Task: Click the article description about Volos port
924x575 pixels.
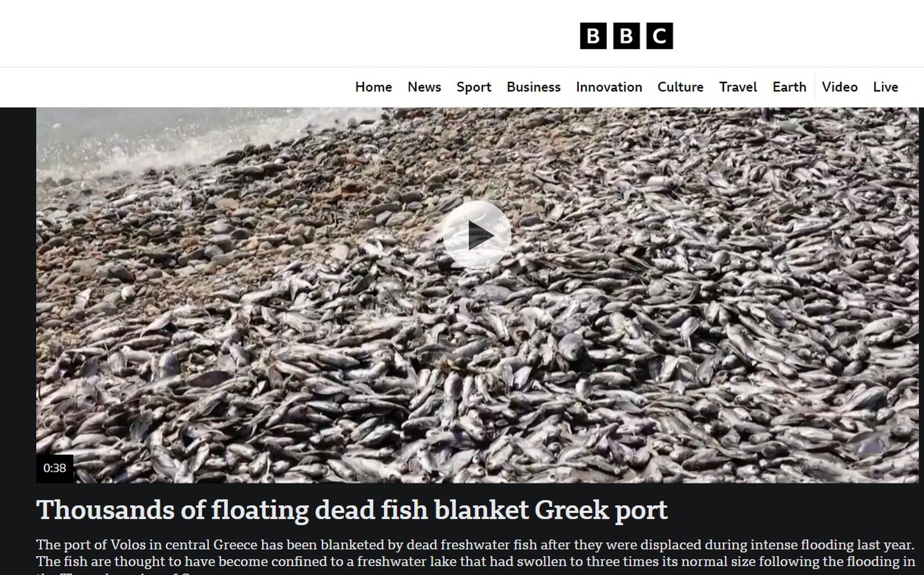Action: 475,556
